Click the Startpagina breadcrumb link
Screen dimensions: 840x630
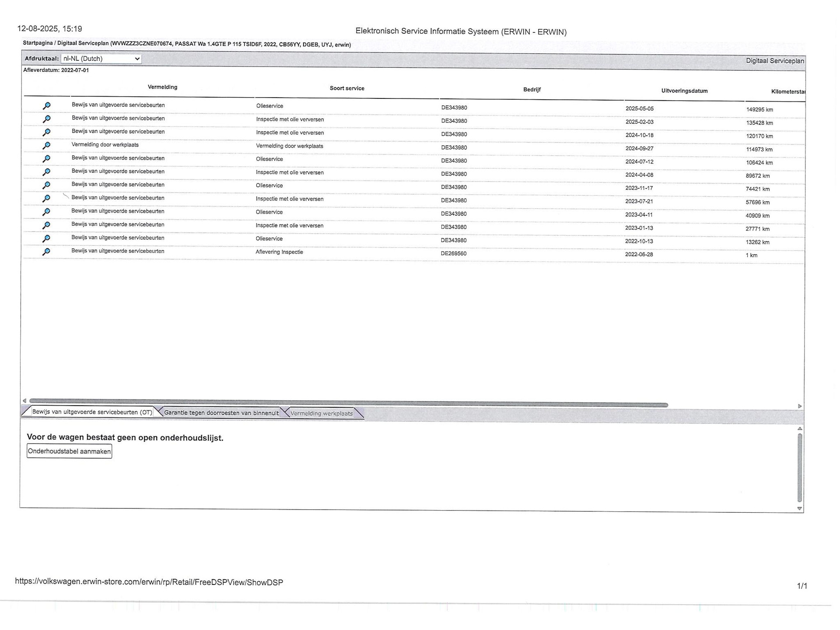pos(38,43)
